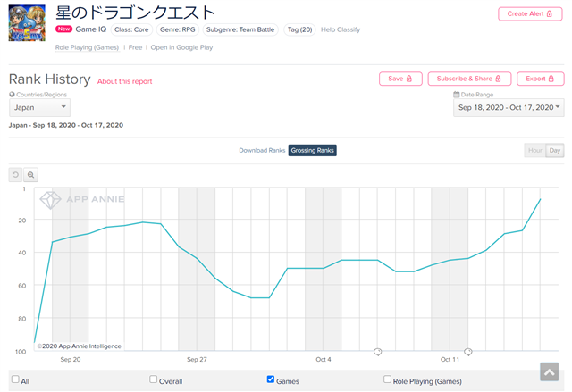
Task: Open the Class: Core tag
Action: pyautogui.click(x=131, y=29)
